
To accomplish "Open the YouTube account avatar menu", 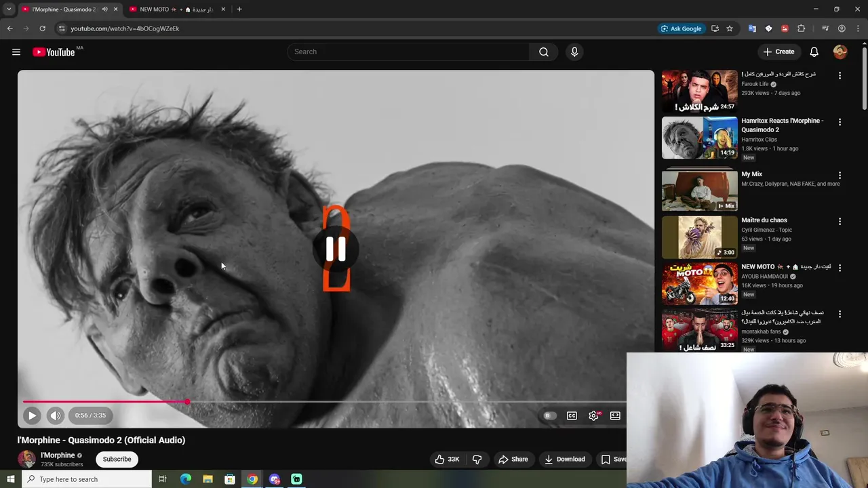I will tap(840, 52).
